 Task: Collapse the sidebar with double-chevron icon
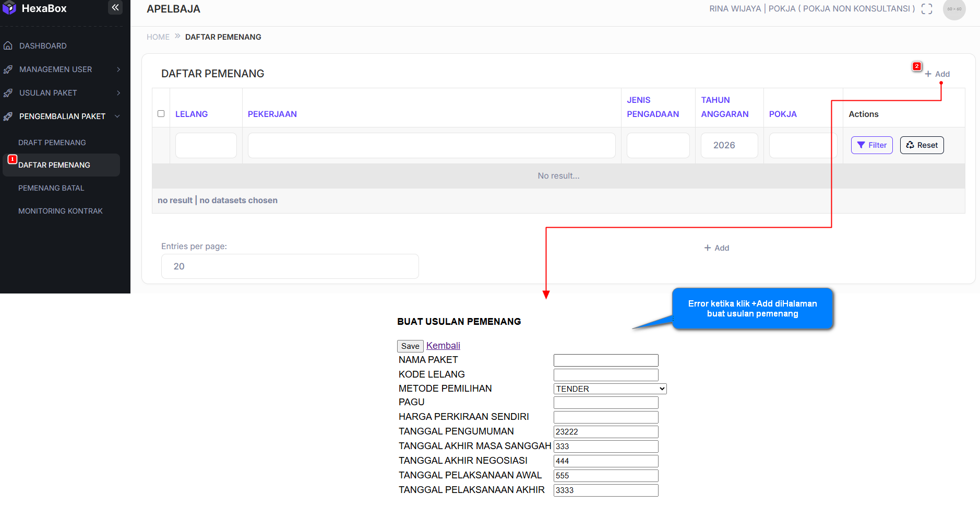115,7
